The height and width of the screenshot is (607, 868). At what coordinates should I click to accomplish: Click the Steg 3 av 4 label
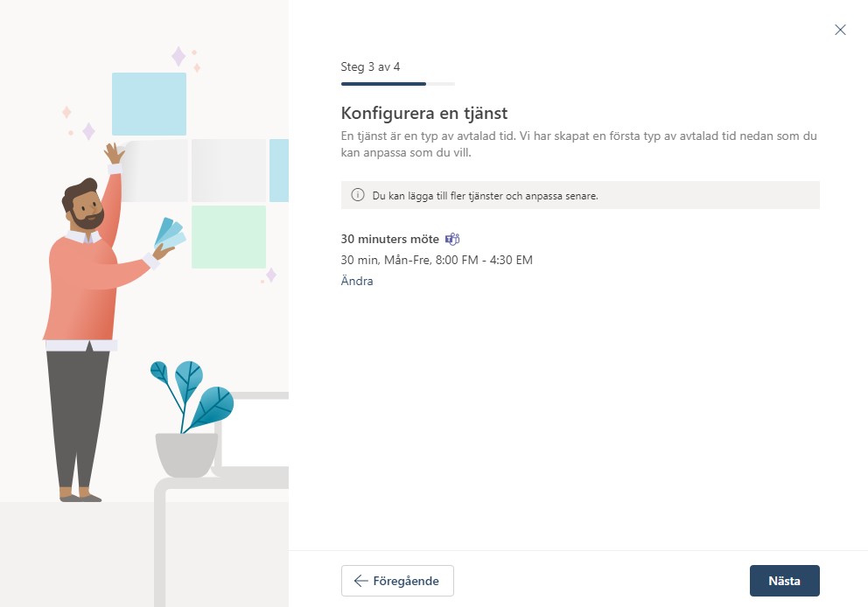click(x=370, y=67)
